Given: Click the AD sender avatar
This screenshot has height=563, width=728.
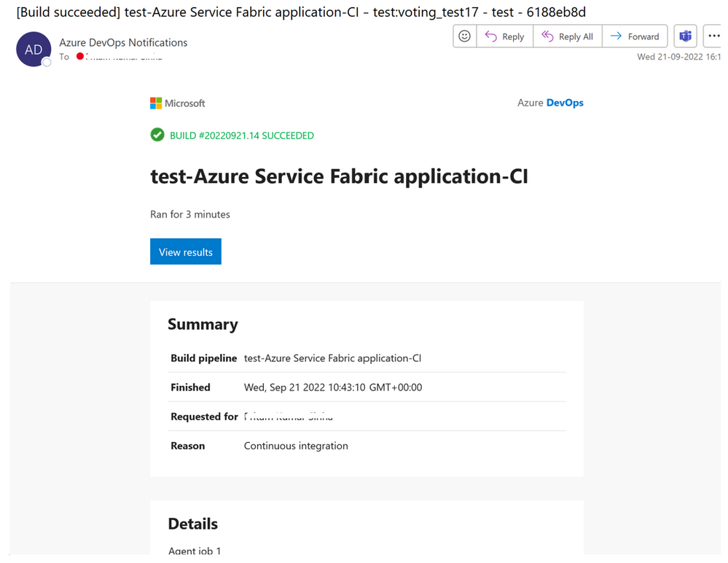Looking at the screenshot, I should pos(34,50).
